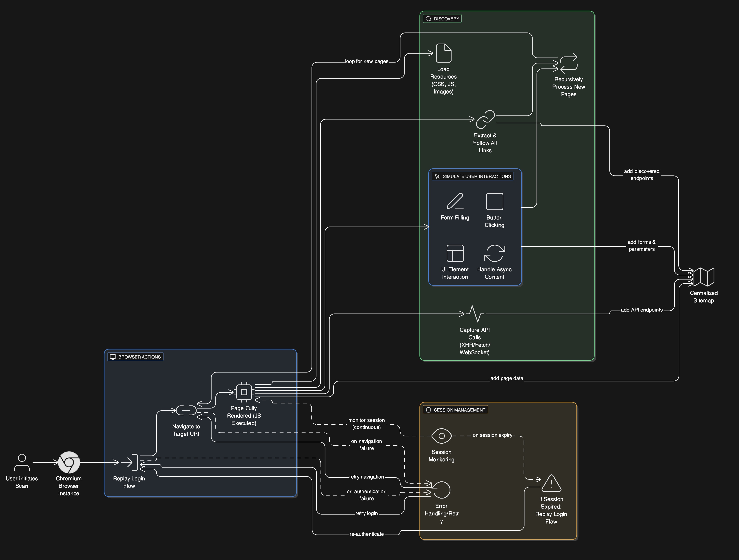
Task: Click the 'Centralized Sitemap' caption
Action: click(x=704, y=297)
